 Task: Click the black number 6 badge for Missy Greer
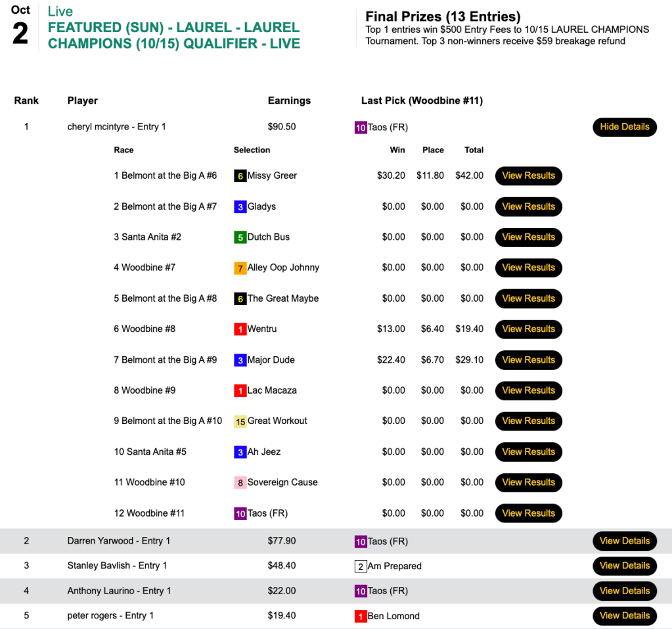tap(240, 176)
